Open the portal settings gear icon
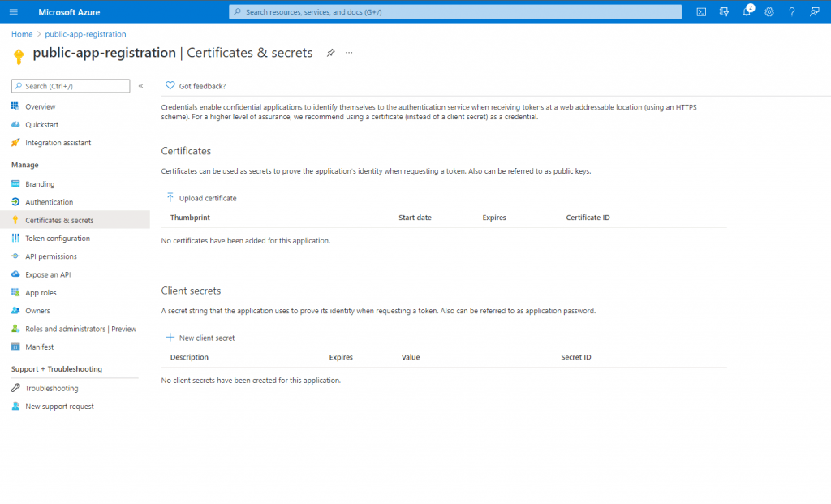The width and height of the screenshot is (831, 504). (769, 11)
